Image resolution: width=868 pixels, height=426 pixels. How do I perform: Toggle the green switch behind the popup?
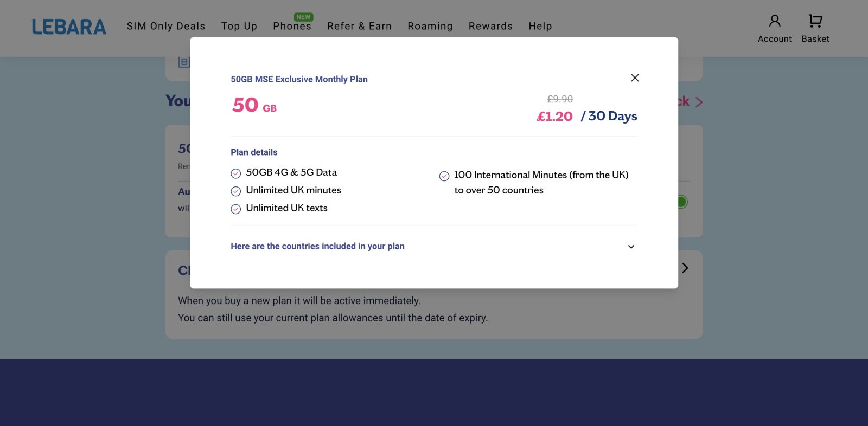[682, 202]
